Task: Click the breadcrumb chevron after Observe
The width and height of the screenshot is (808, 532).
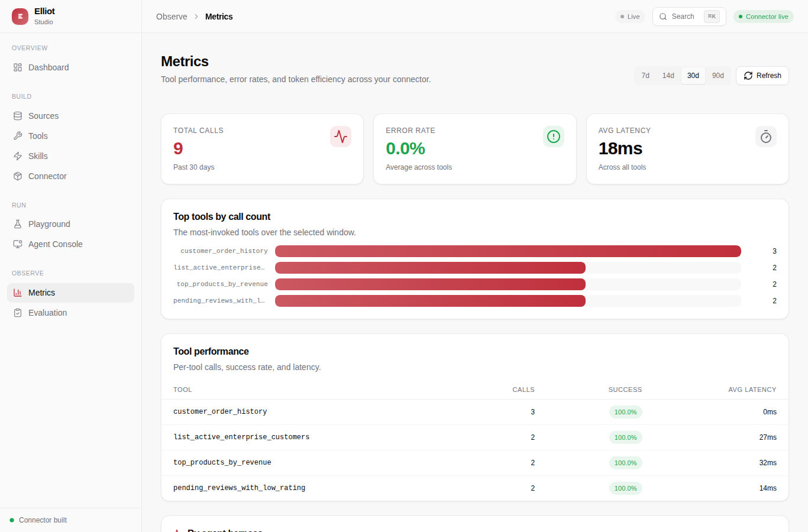Action: click(x=196, y=17)
